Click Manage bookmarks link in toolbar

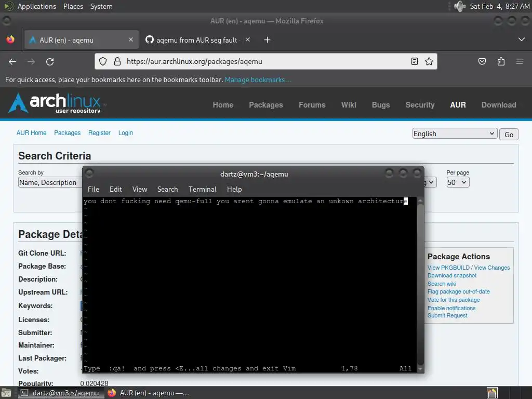click(x=258, y=79)
